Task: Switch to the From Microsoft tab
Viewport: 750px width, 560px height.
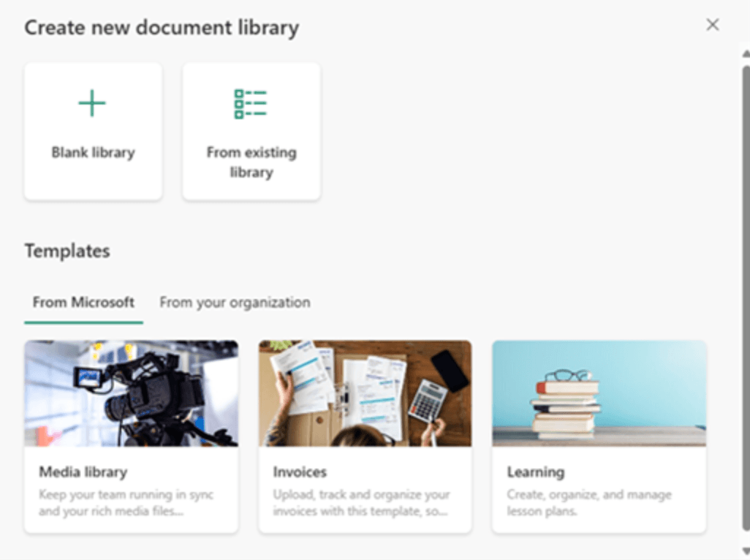Action: pos(83,302)
